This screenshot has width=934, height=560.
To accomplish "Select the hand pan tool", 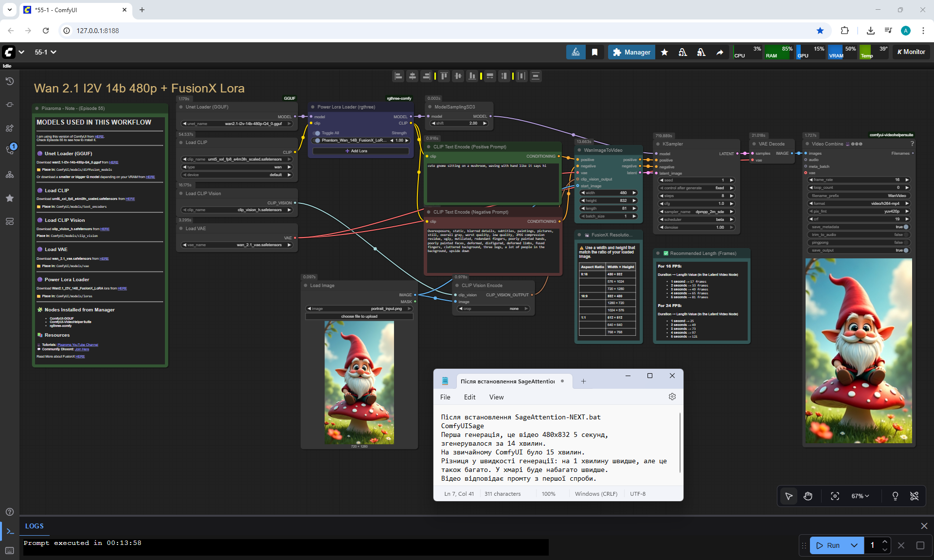I will [x=808, y=496].
